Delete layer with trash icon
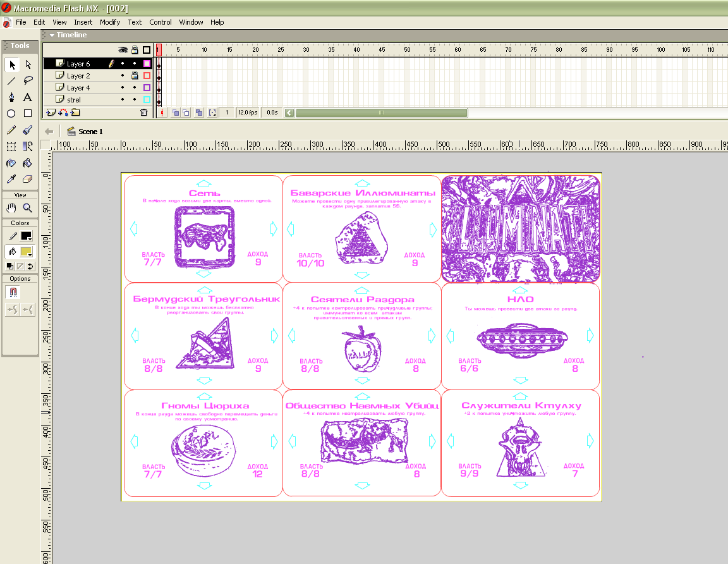Screen dimensions: 728x564 [144, 113]
